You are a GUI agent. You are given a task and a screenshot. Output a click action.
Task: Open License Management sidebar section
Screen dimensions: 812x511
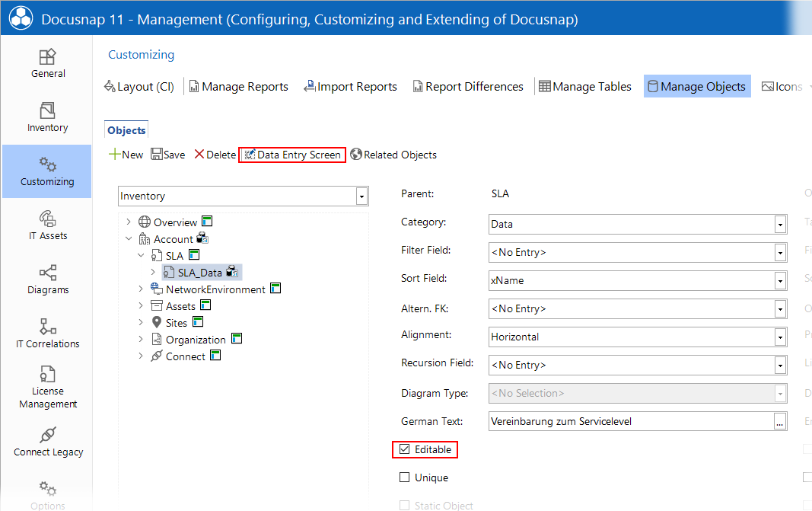(x=47, y=388)
